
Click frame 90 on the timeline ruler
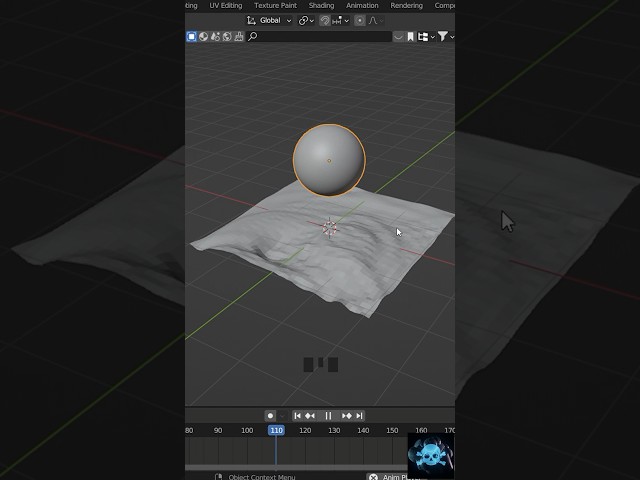click(x=218, y=430)
